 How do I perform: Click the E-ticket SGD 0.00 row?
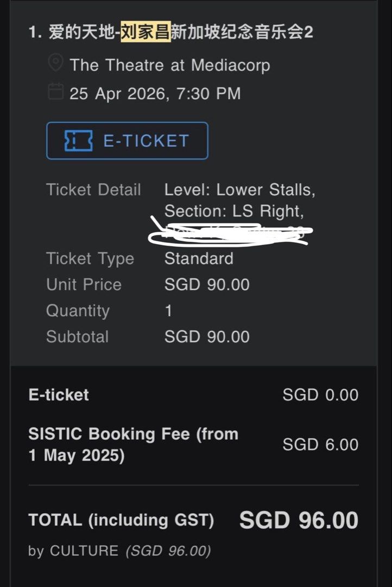[190, 395]
